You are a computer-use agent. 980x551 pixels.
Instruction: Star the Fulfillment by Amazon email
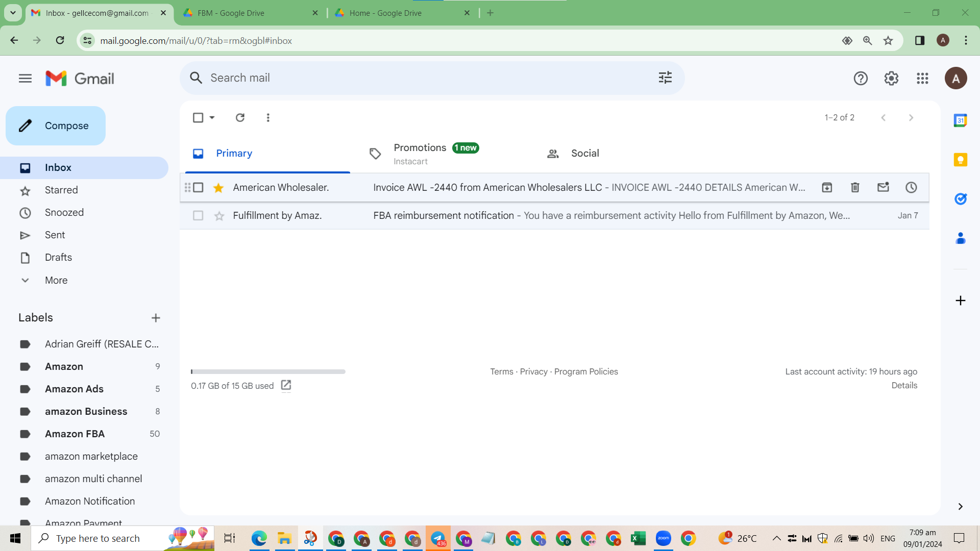(218, 216)
